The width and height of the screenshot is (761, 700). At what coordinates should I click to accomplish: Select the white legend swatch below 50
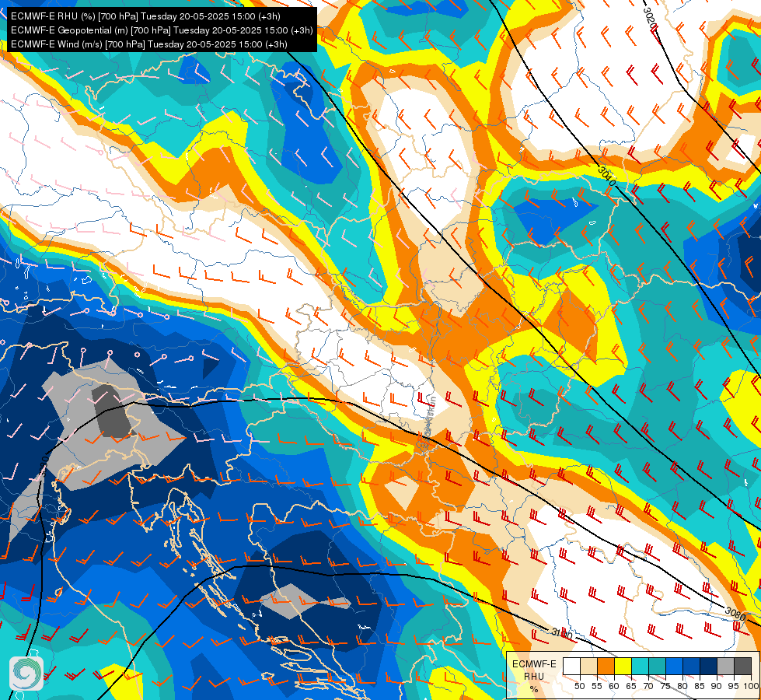point(571,666)
